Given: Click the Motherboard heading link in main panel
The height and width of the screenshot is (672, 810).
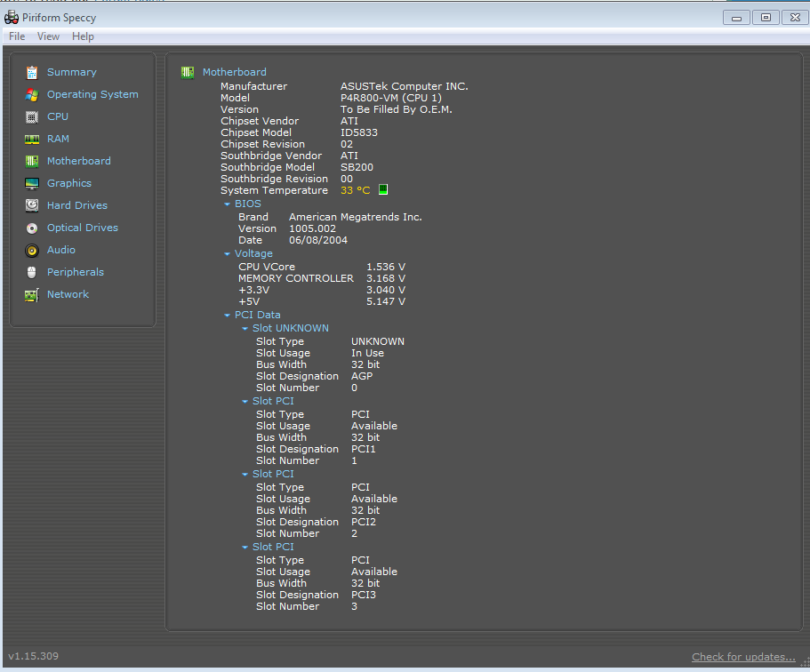Looking at the screenshot, I should pos(235,72).
